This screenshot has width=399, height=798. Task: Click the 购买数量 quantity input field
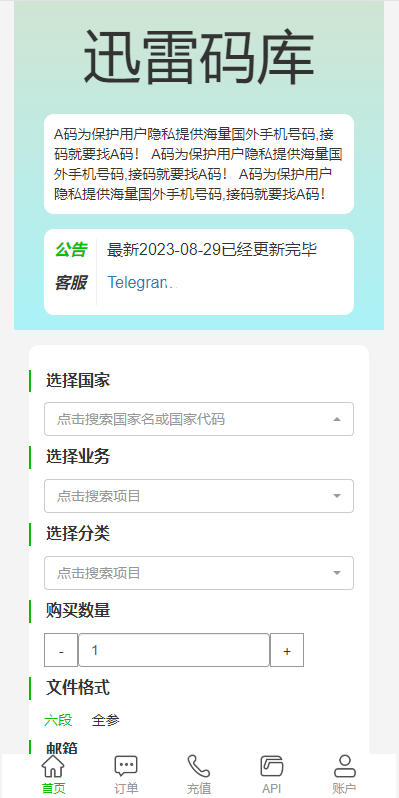[x=174, y=650]
